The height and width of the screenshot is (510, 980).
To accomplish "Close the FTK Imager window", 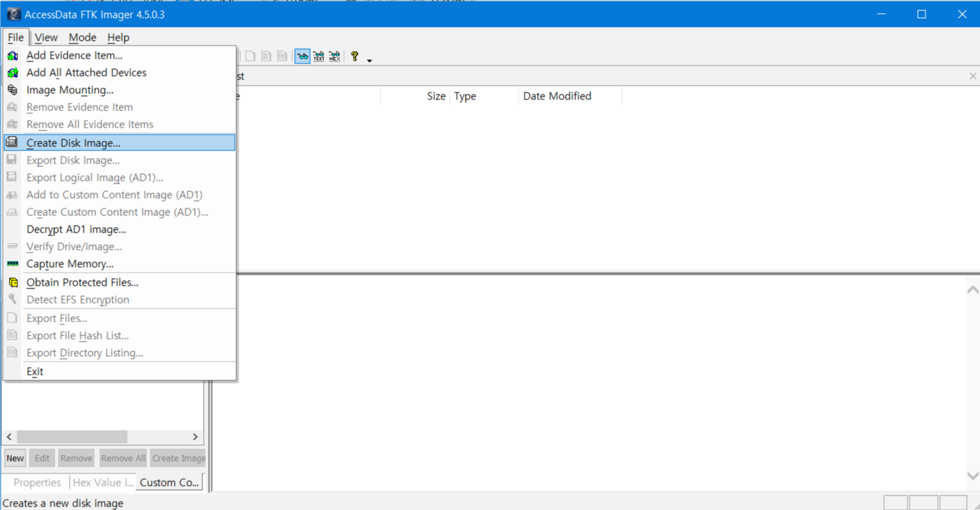I will [x=961, y=14].
